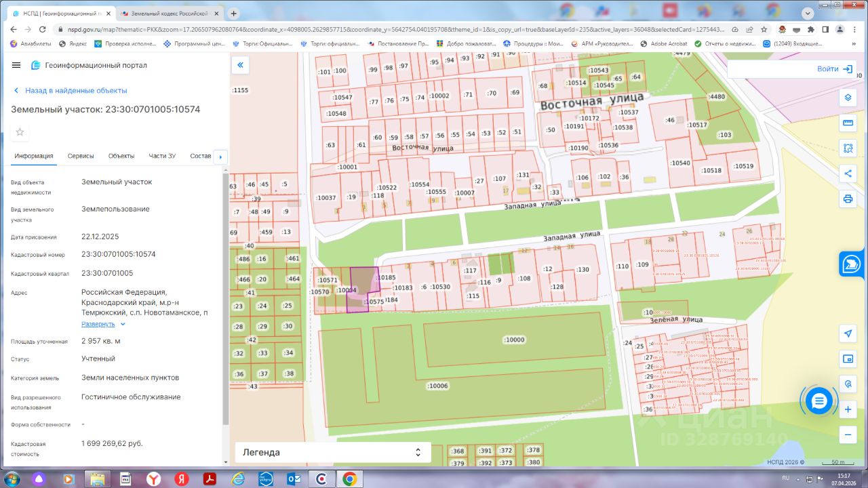Click the info panel vertical scrollbar

pyautogui.click(x=226, y=298)
